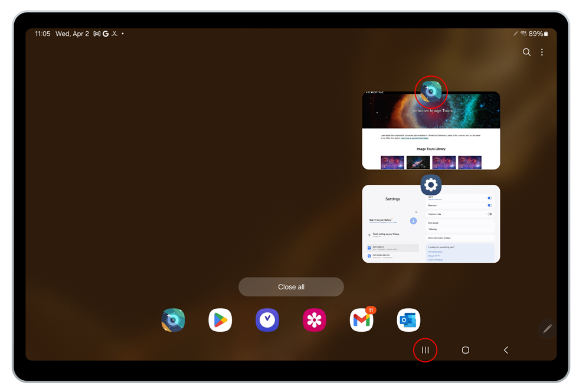Screen dimensions: 576x392
Task: Launch Google Play Store from the dock
Action: (x=220, y=320)
